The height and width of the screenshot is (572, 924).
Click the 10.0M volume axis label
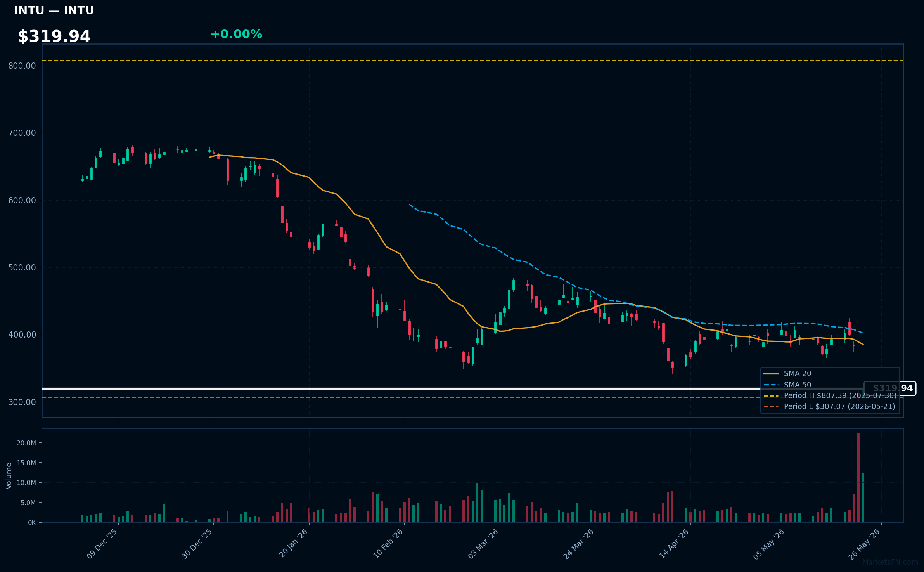[26, 483]
